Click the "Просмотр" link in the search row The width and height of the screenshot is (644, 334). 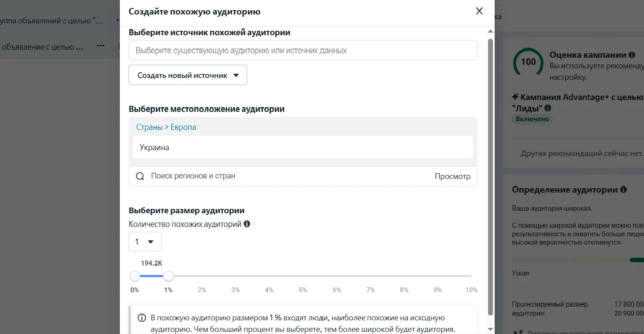point(453,176)
